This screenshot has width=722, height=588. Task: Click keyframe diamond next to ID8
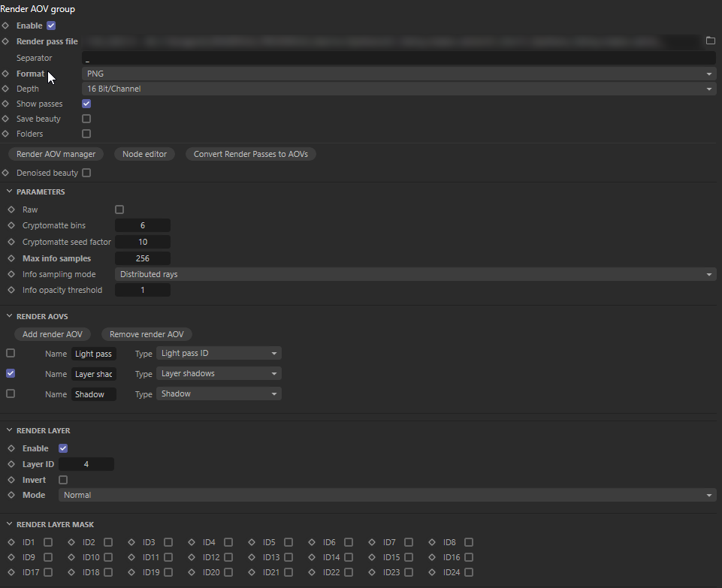tap(432, 542)
